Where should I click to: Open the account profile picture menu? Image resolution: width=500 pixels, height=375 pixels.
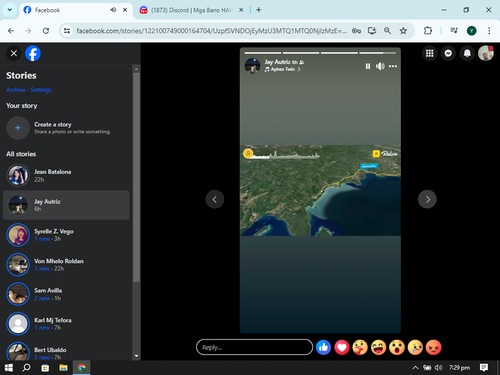[x=486, y=53]
